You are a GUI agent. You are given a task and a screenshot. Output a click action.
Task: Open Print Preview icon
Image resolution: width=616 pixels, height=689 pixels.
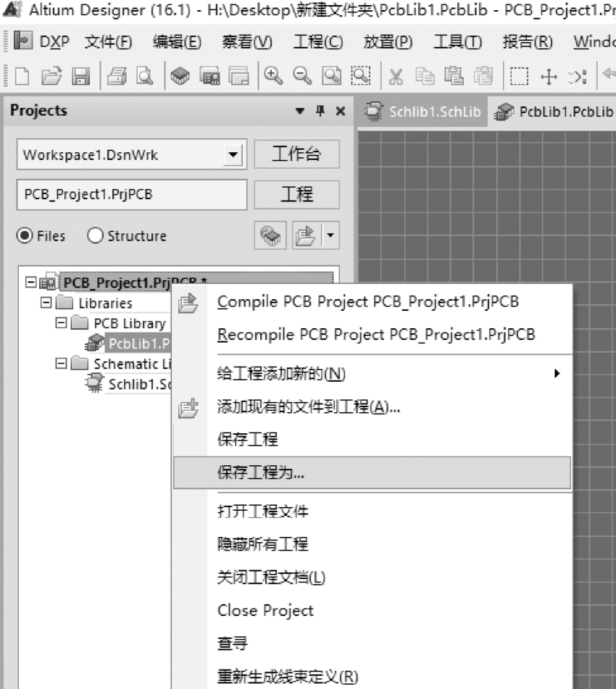tap(145, 77)
